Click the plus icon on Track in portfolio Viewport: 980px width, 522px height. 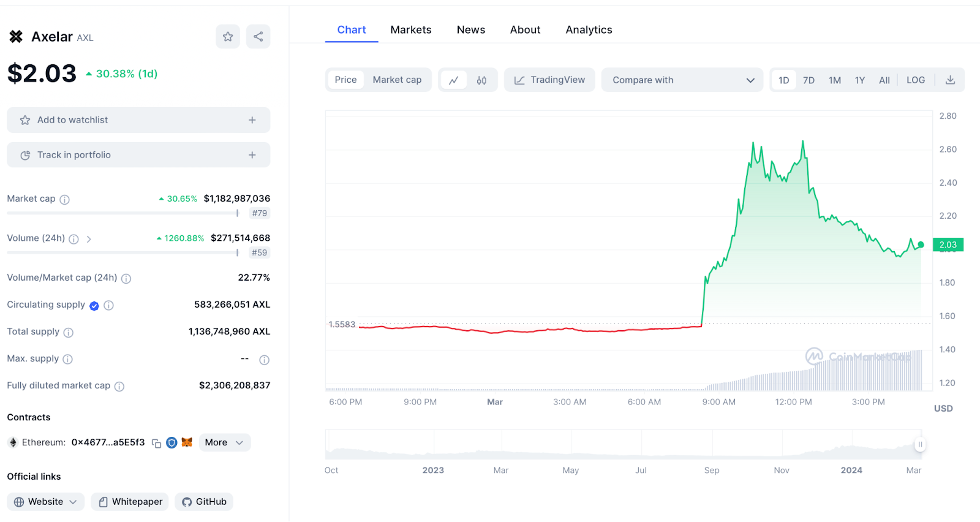tap(252, 155)
